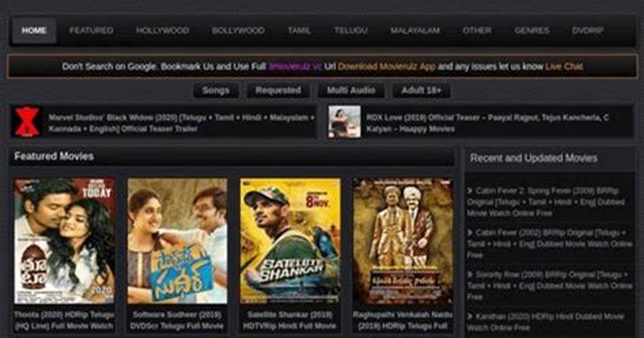Click Software Sudheer (2019) DVDScr title
The width and height of the screenshot is (644, 338).
[177, 320]
